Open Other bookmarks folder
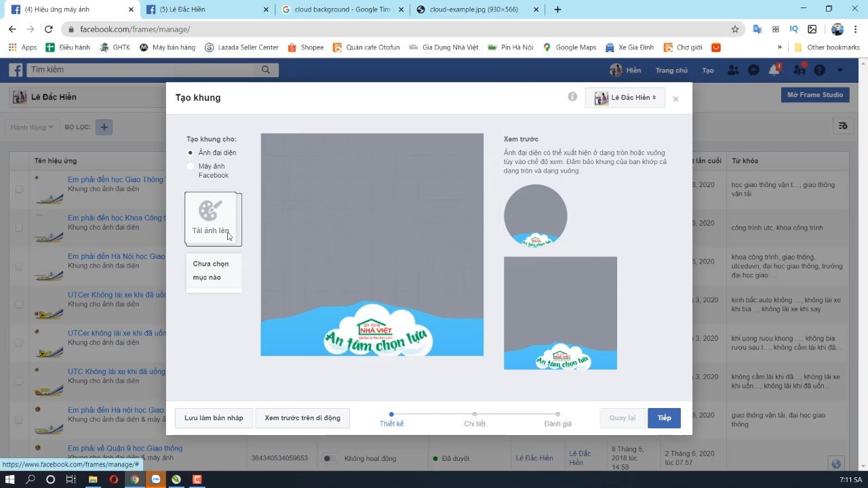Image resolution: width=868 pixels, height=488 pixels. (827, 47)
